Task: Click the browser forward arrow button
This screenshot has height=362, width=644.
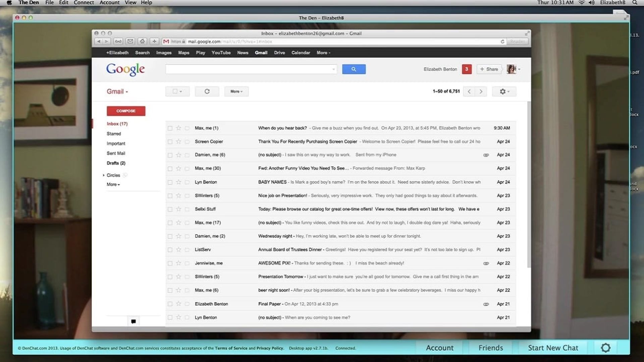Action: [106, 42]
